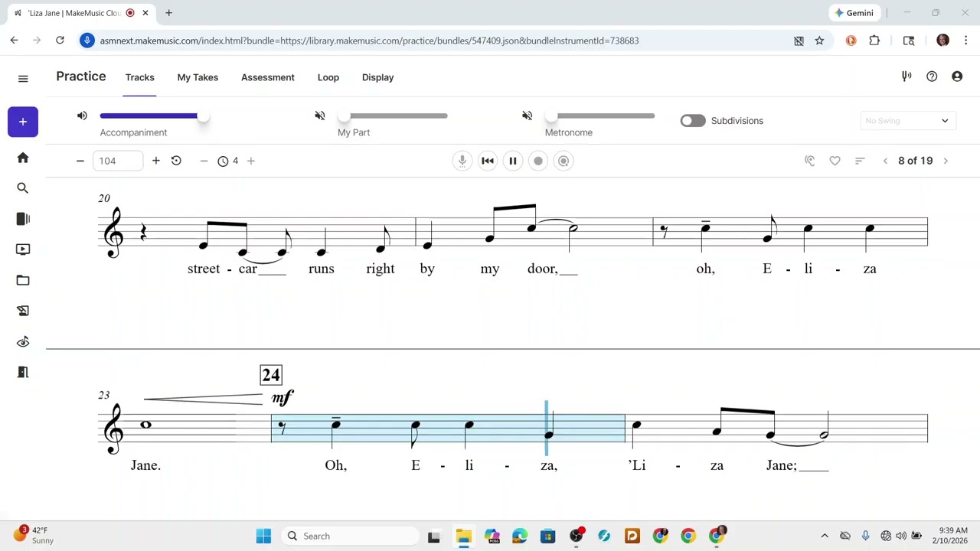Click the ear listening icon
Image resolution: width=980 pixels, height=551 pixels.
(x=809, y=161)
